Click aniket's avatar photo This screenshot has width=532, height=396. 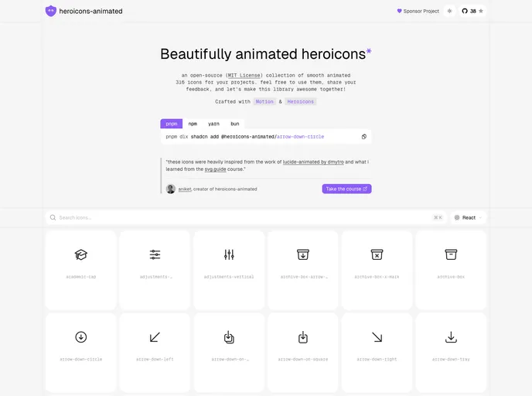[171, 189]
